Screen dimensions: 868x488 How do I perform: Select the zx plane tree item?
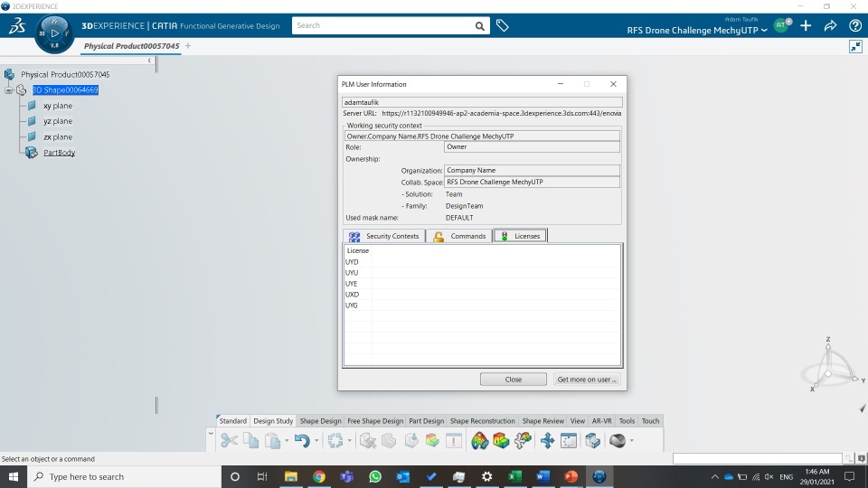tap(58, 137)
